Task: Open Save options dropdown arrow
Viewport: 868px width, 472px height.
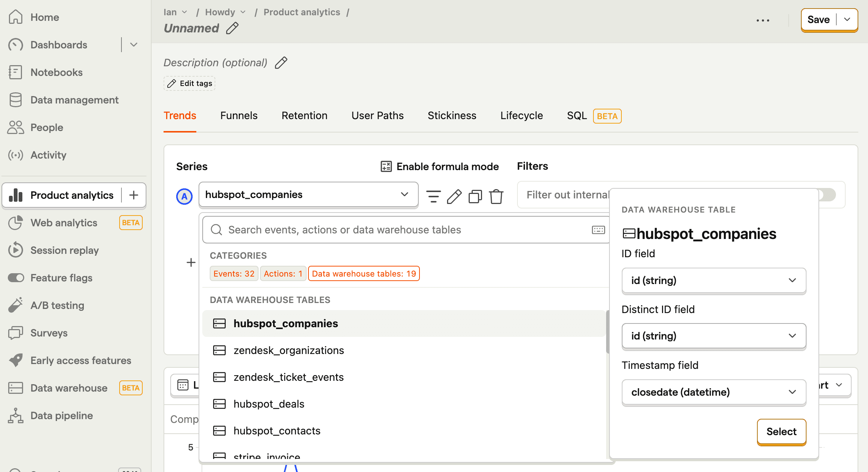Action: tap(847, 19)
